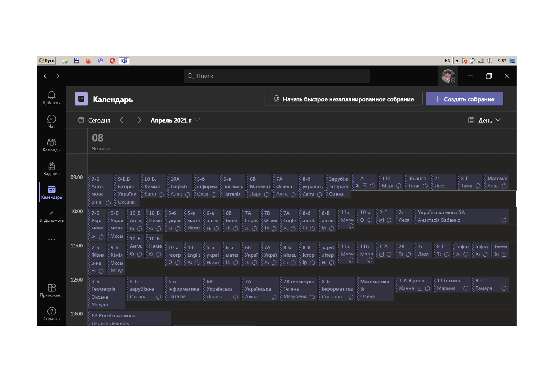
Task: Open the Activity bell in sidebar
Action: (x=51, y=97)
